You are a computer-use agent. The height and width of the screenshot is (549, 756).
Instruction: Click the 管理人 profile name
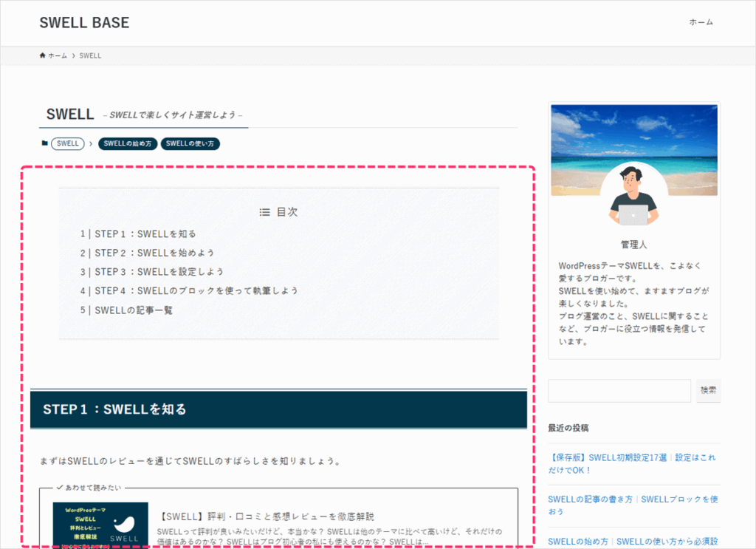point(634,245)
